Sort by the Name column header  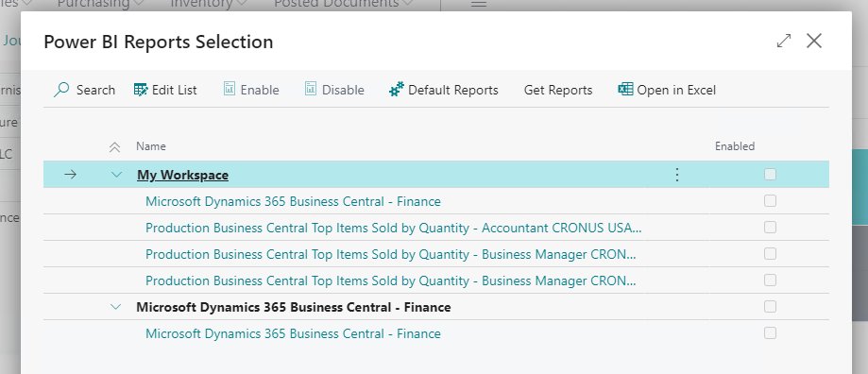pos(151,146)
